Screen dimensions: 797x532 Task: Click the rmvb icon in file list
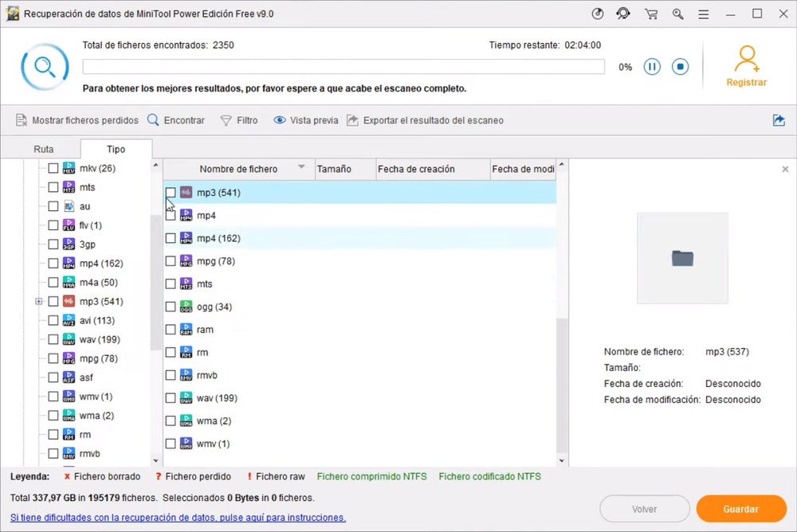186,375
